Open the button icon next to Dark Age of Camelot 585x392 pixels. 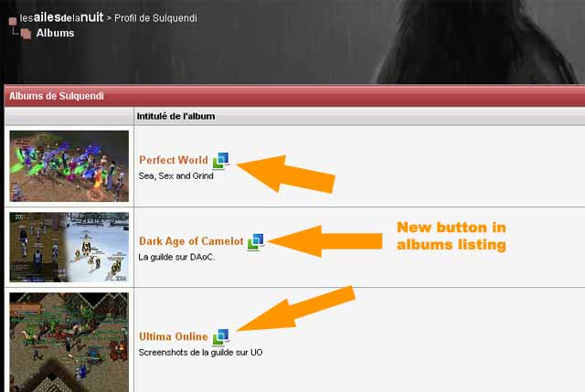pyautogui.click(x=256, y=242)
